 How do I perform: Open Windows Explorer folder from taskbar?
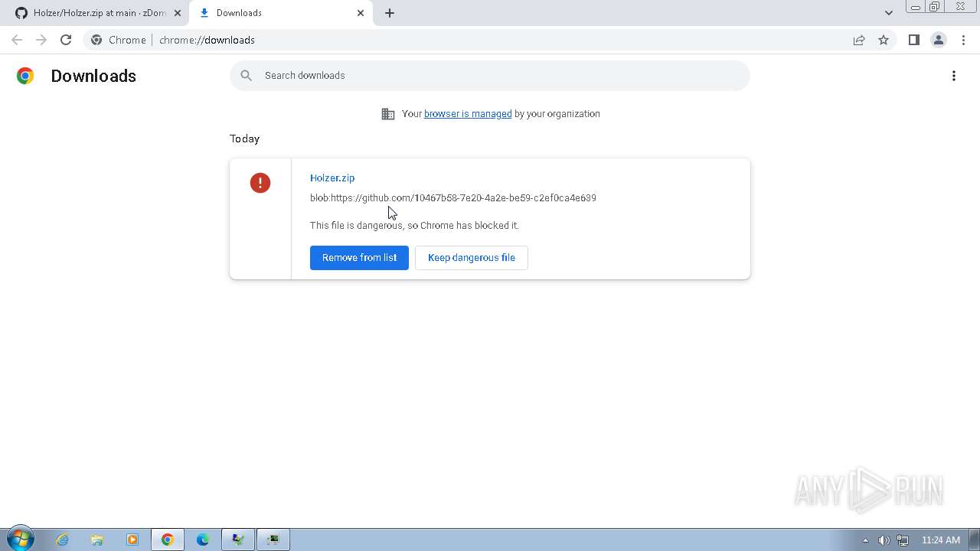(97, 540)
